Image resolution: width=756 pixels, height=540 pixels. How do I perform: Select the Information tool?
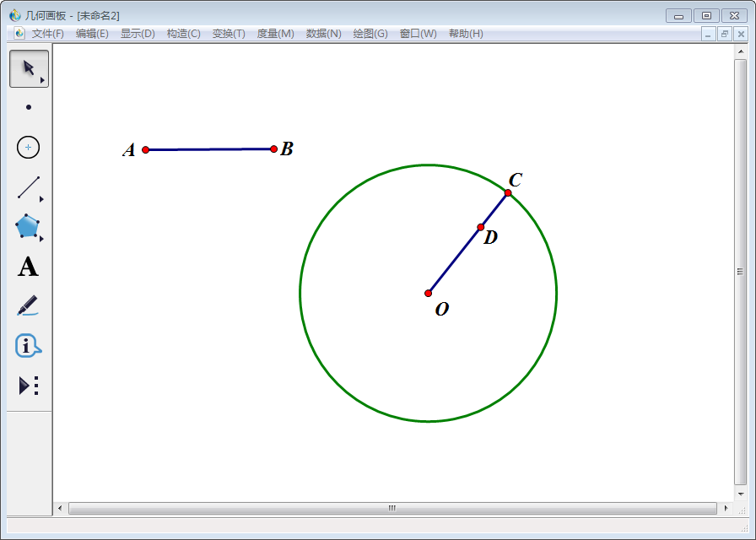pos(28,345)
